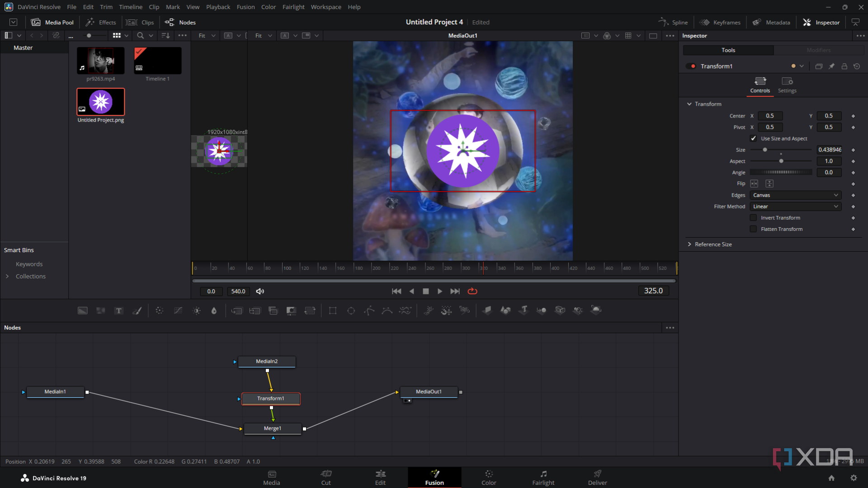This screenshot has width=868, height=488.
Task: Toggle the Effects panel
Action: [x=101, y=22]
